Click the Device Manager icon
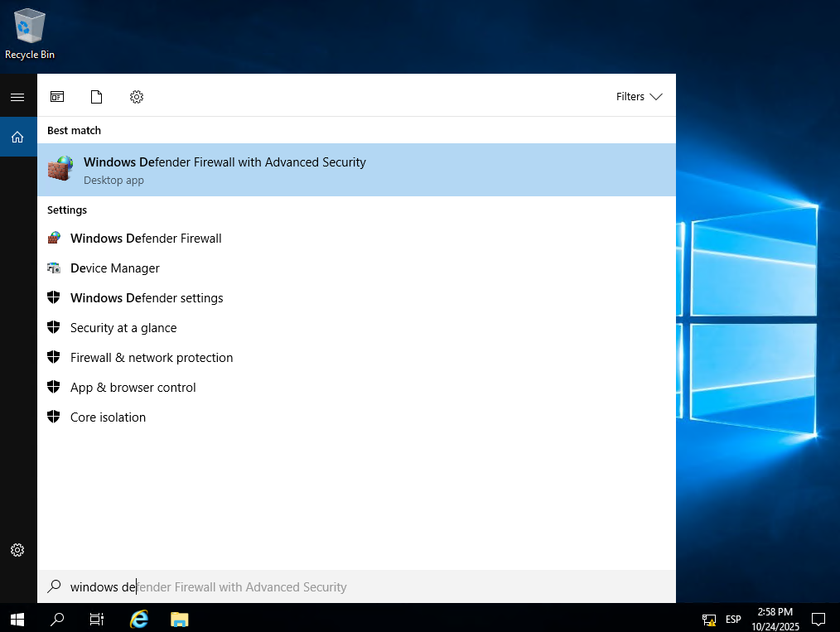Screen dimensions: 840x632 coord(54,268)
